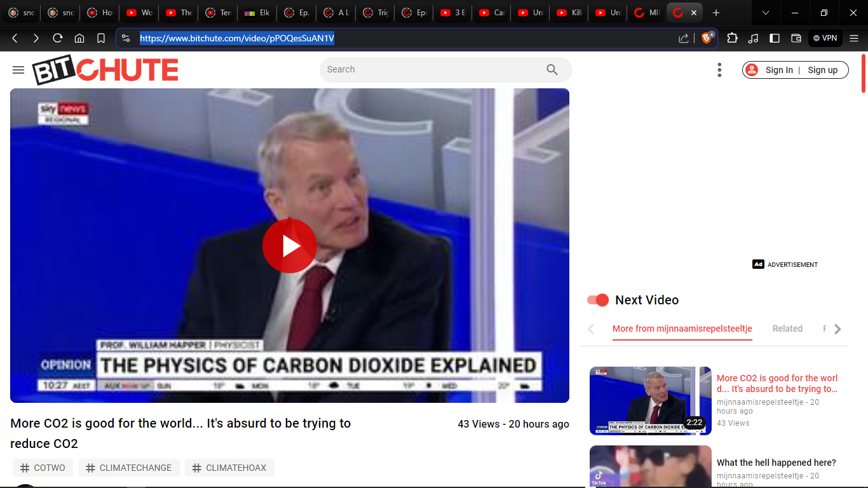Open the browser extensions puzzle icon
The image size is (868, 488).
point(732,38)
